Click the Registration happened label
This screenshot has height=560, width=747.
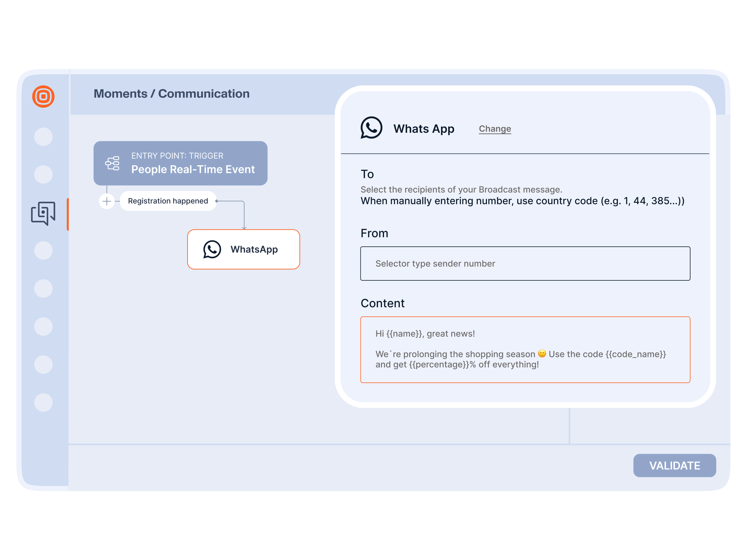click(x=168, y=201)
